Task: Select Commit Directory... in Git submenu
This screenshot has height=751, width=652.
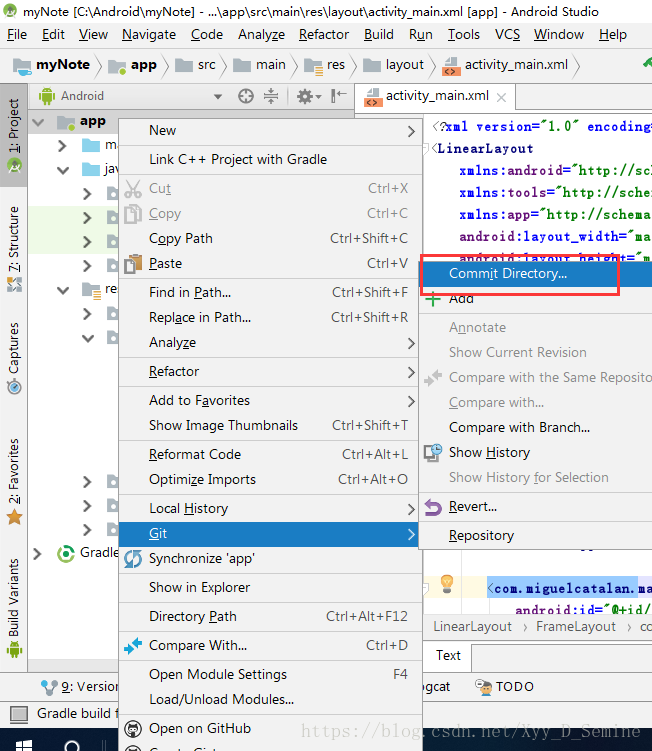Action: (x=536, y=273)
